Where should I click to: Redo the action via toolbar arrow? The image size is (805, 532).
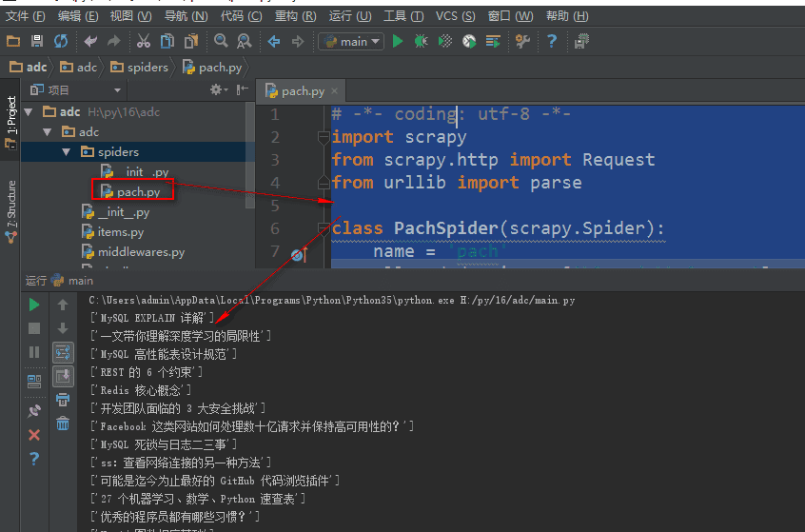[x=113, y=41]
